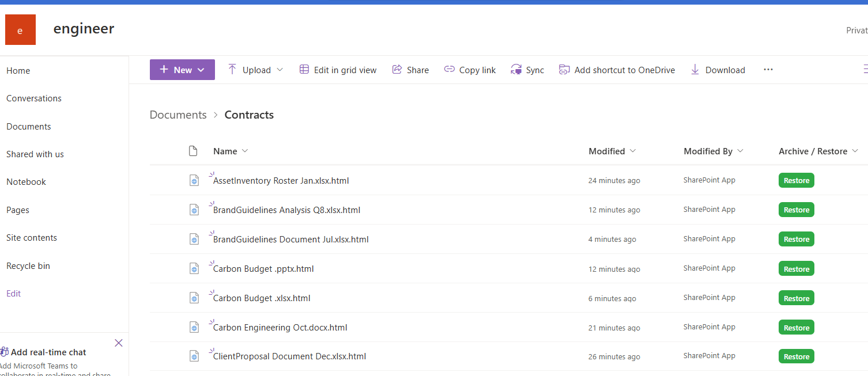The height and width of the screenshot is (376, 868).
Task: Click the Copy link chain icon
Action: pos(450,70)
